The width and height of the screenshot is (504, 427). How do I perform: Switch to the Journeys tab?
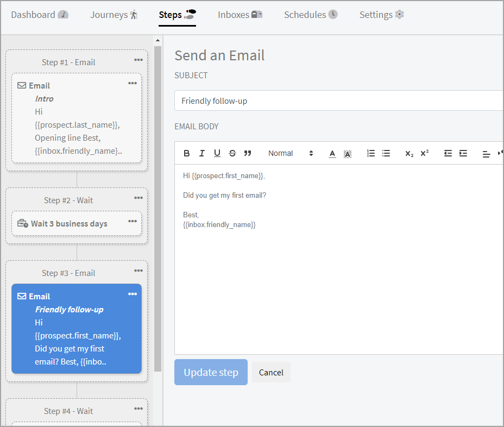point(114,15)
